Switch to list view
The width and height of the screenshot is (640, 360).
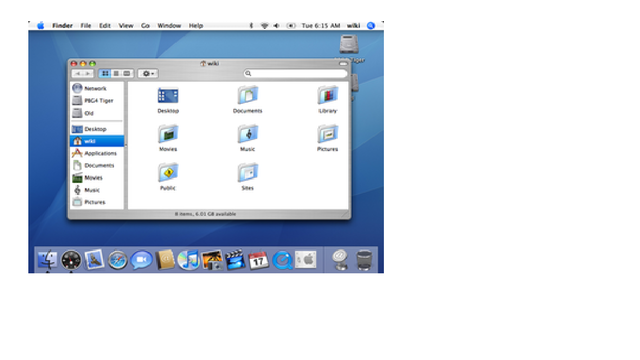click(x=116, y=73)
